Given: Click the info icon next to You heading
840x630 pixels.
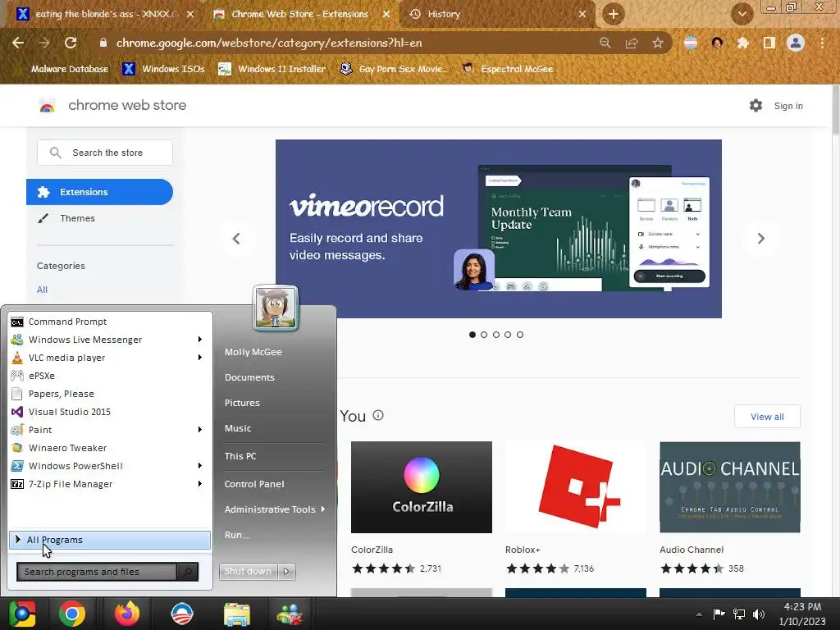Looking at the screenshot, I should 378,415.
